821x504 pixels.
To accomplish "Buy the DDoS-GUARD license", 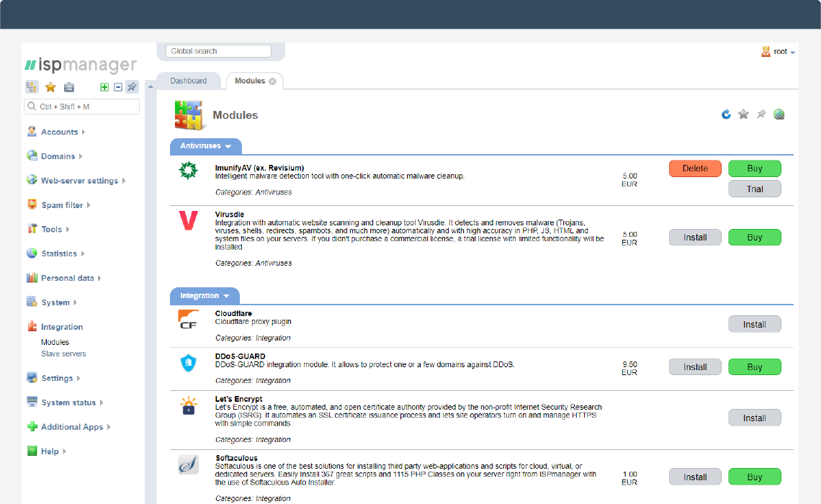I will tap(755, 367).
